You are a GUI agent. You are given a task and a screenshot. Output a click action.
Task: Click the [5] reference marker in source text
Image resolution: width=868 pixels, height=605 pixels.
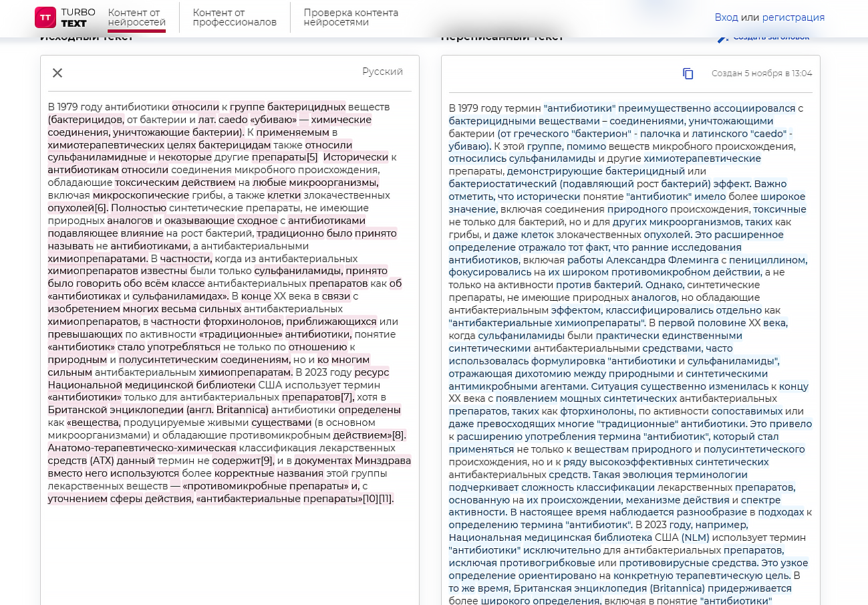[x=312, y=158]
